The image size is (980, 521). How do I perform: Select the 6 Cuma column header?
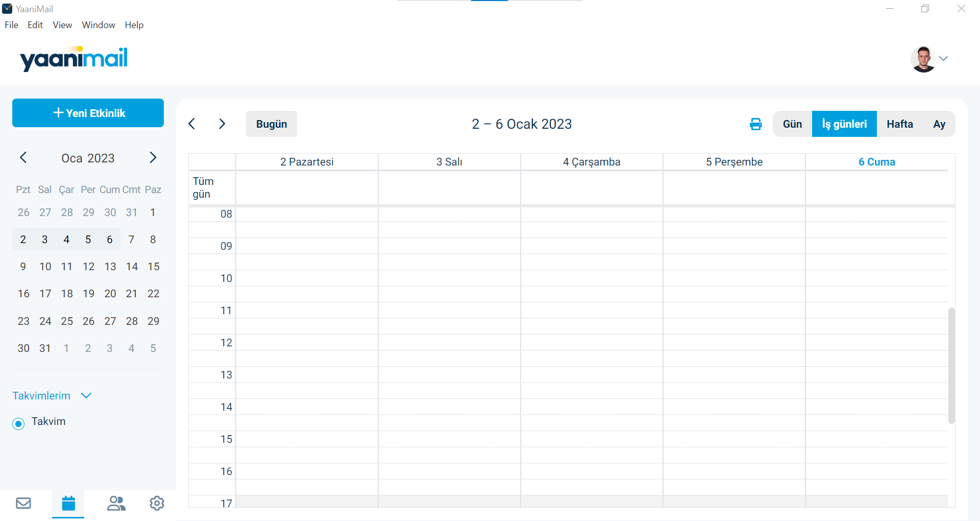876,162
